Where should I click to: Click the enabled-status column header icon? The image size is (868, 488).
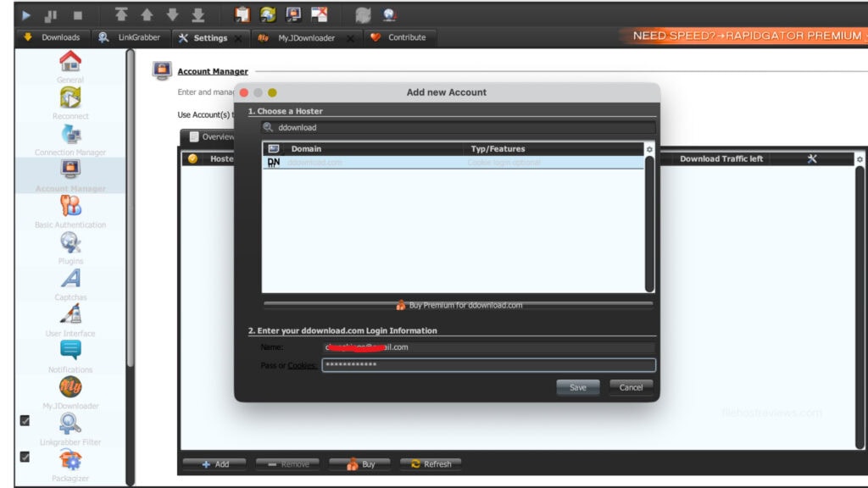tap(192, 158)
